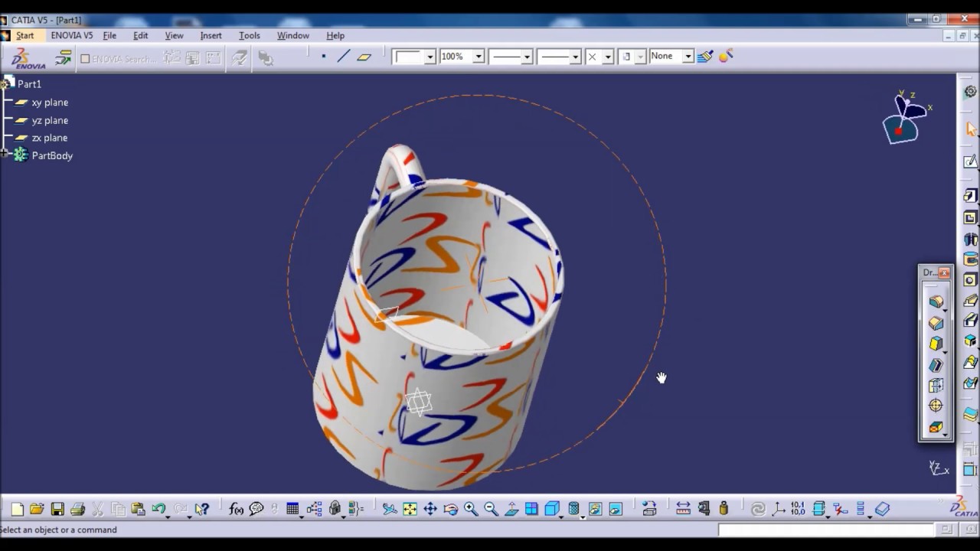The width and height of the screenshot is (980, 551).
Task: Activate the What's This help pointer
Action: pyautogui.click(x=201, y=509)
